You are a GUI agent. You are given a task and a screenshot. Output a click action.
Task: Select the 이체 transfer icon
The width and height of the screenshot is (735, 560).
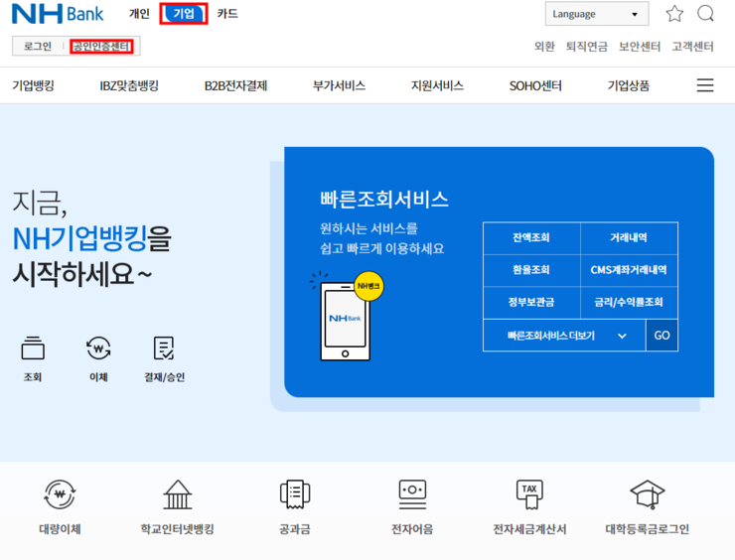[98, 349]
